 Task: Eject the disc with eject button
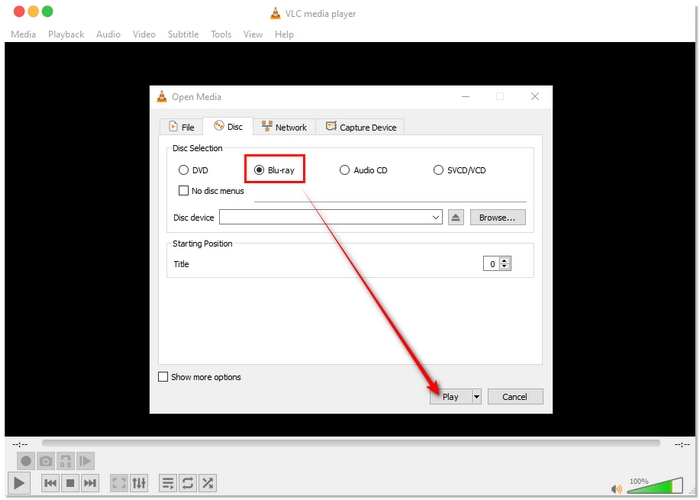[456, 217]
